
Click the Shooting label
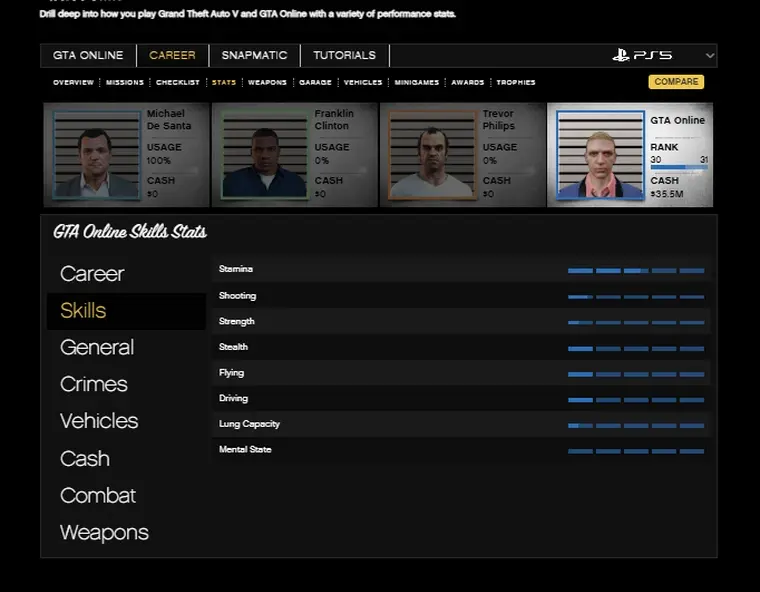pyautogui.click(x=238, y=296)
